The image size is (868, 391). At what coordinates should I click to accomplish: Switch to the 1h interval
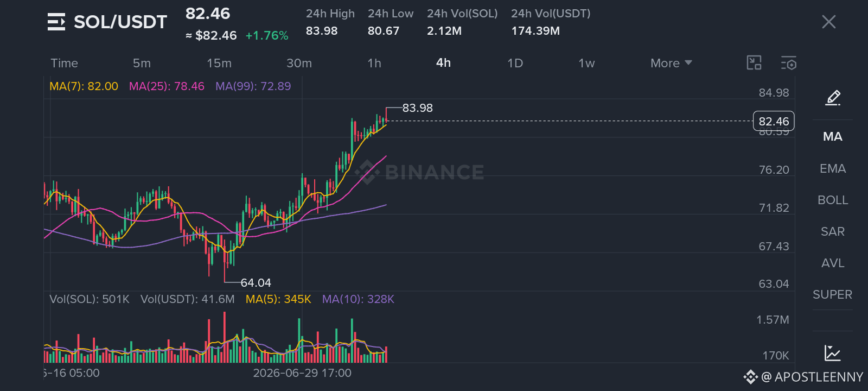pos(374,63)
